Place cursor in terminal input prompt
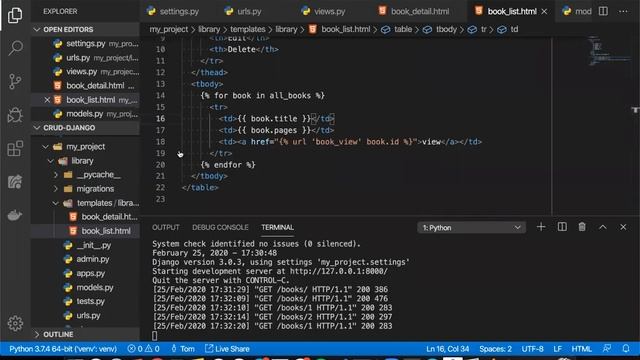The width and height of the screenshot is (640, 360). pos(154,336)
